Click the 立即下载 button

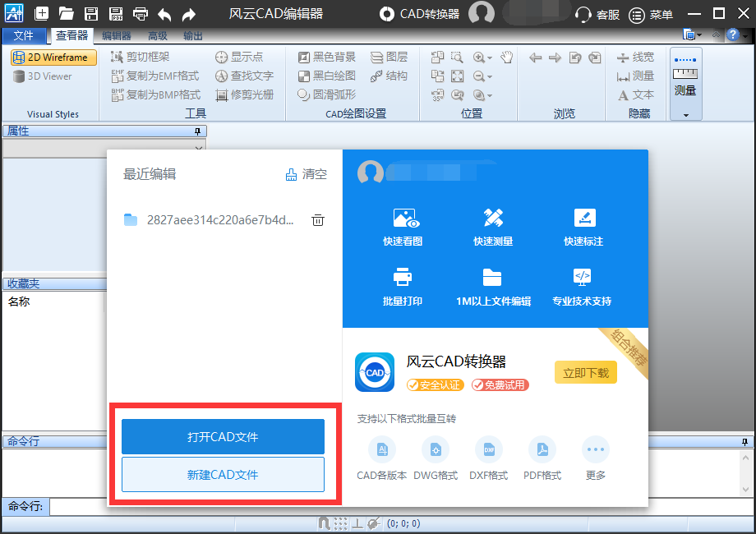tap(586, 372)
